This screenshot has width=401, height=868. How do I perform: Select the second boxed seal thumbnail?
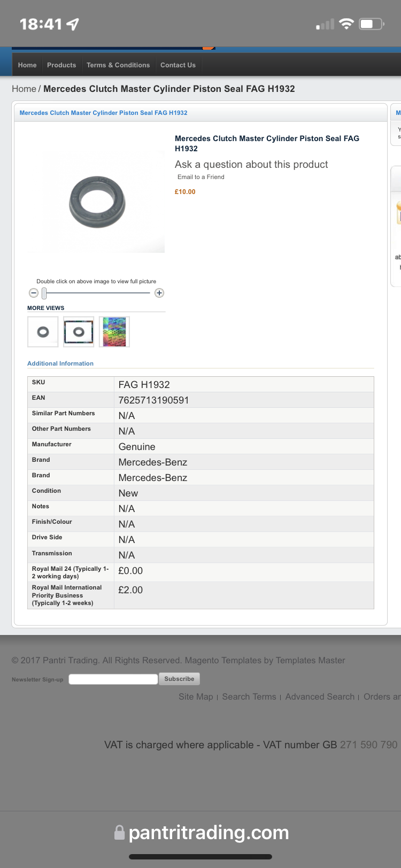coord(79,332)
